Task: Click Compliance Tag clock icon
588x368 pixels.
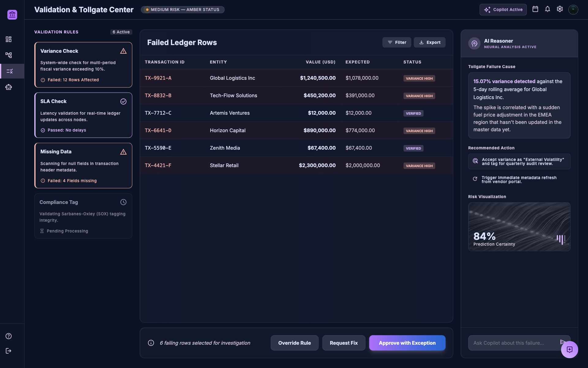Action: coord(123,202)
